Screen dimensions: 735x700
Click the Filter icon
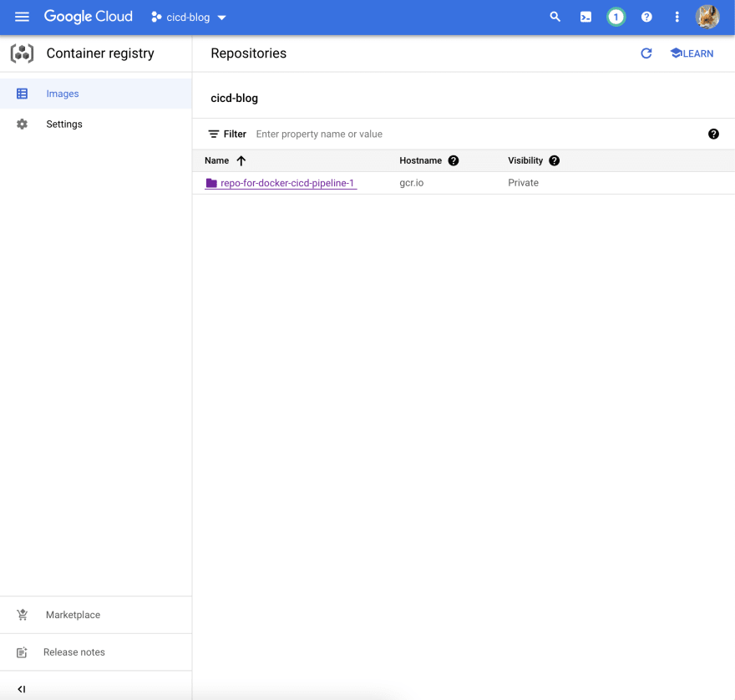(x=213, y=134)
